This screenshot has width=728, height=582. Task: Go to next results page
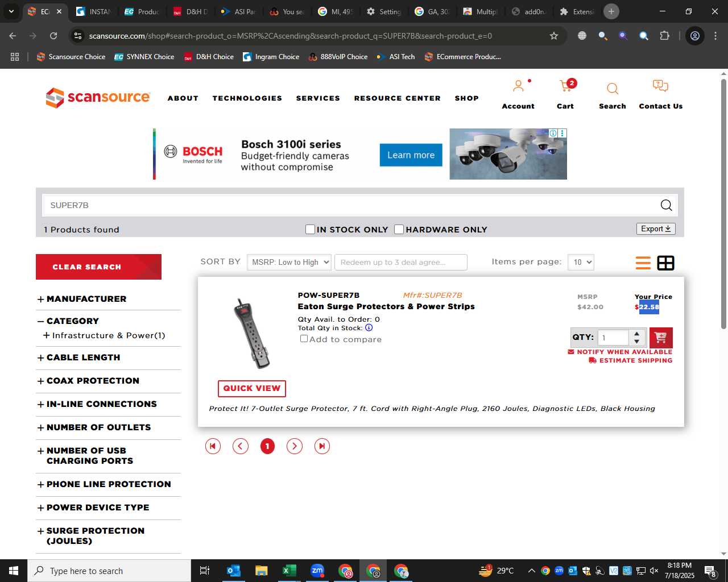tap(295, 446)
